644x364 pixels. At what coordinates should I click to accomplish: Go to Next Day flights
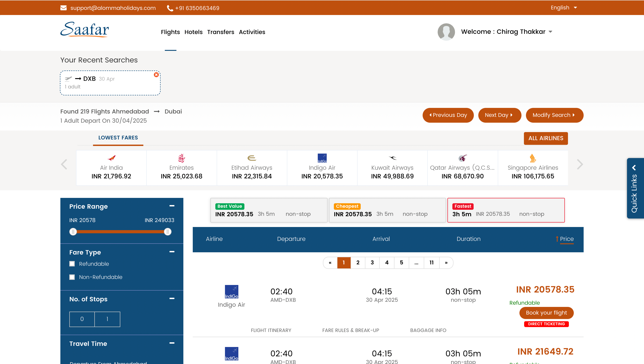tap(500, 115)
